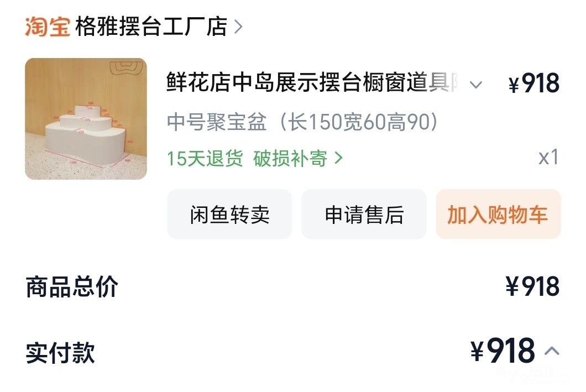Tap the orange Taobao logo

(x=48, y=27)
